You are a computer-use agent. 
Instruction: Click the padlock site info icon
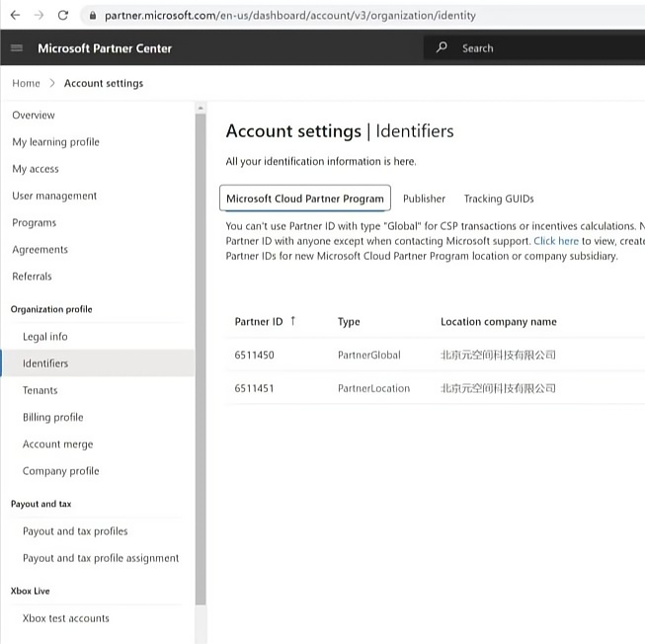click(x=93, y=16)
